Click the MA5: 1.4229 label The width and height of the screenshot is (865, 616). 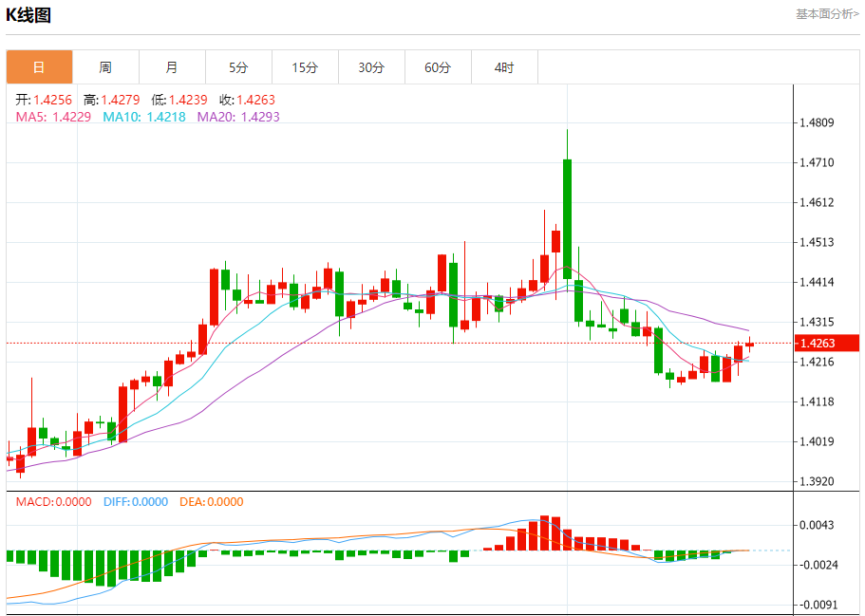53,117
